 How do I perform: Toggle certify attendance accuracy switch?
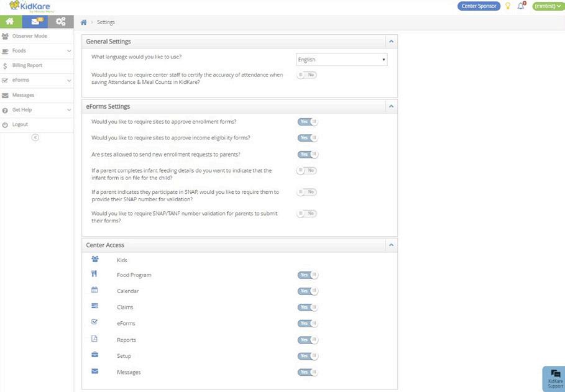pyautogui.click(x=307, y=75)
